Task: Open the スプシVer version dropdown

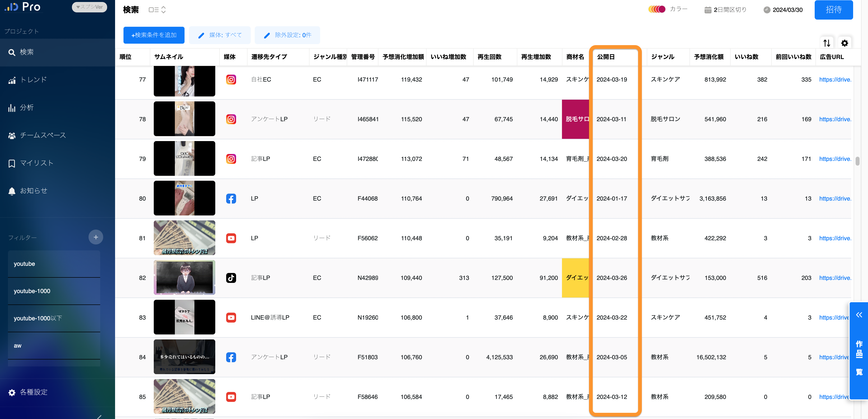Action: click(89, 7)
